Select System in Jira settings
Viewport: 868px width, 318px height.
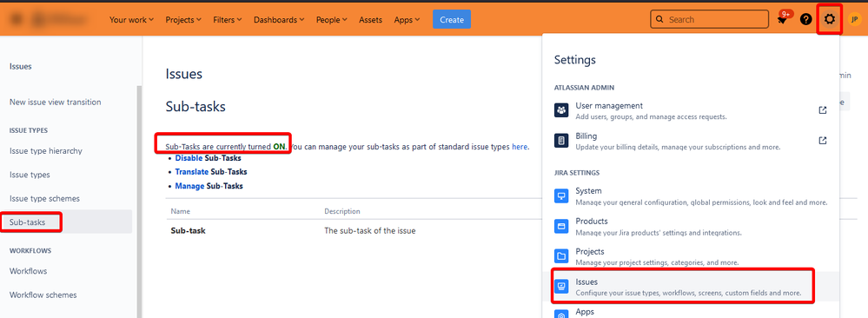coord(690,196)
